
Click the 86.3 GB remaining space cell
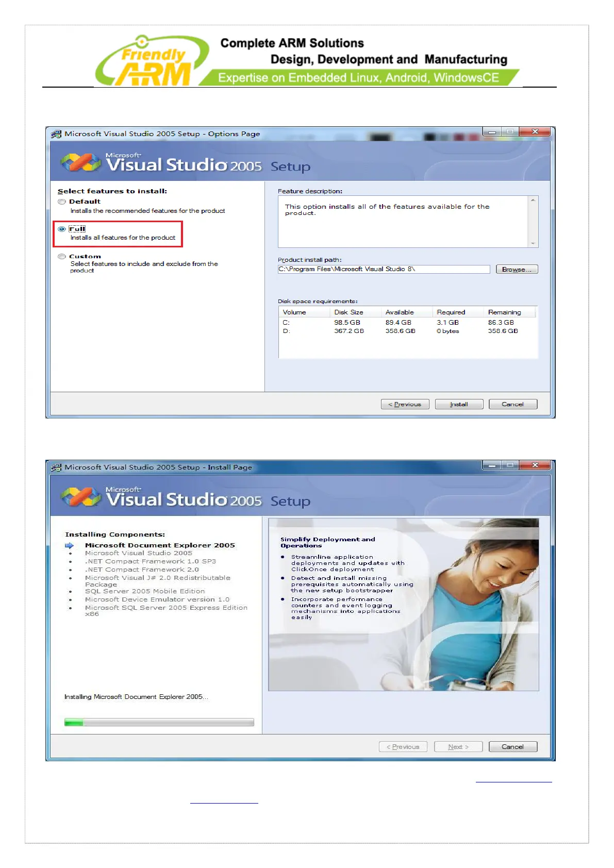pos(501,322)
